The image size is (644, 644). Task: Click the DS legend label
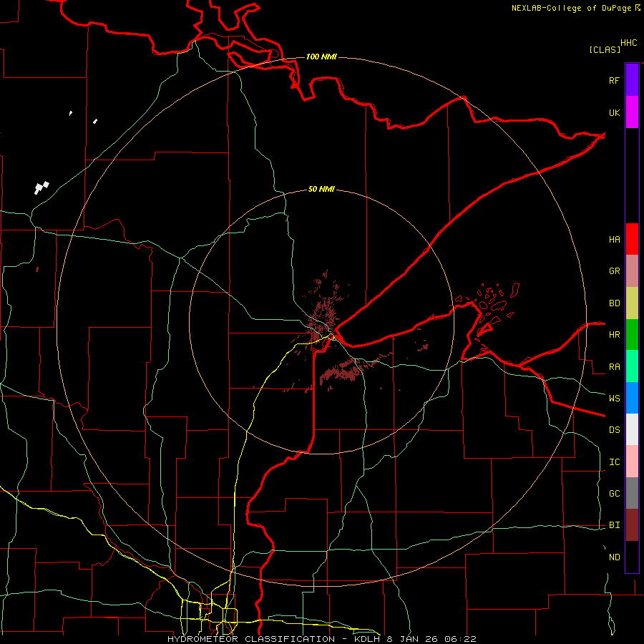(614, 430)
